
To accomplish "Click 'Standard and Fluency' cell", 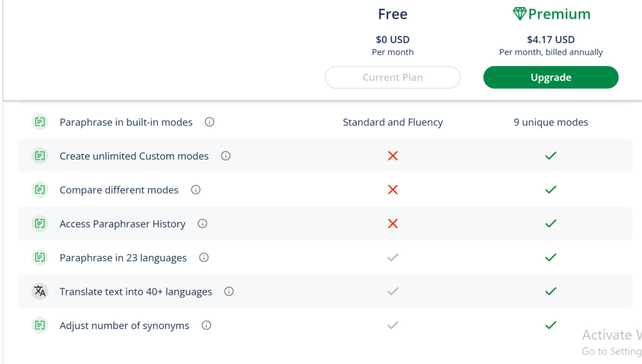I will [392, 122].
